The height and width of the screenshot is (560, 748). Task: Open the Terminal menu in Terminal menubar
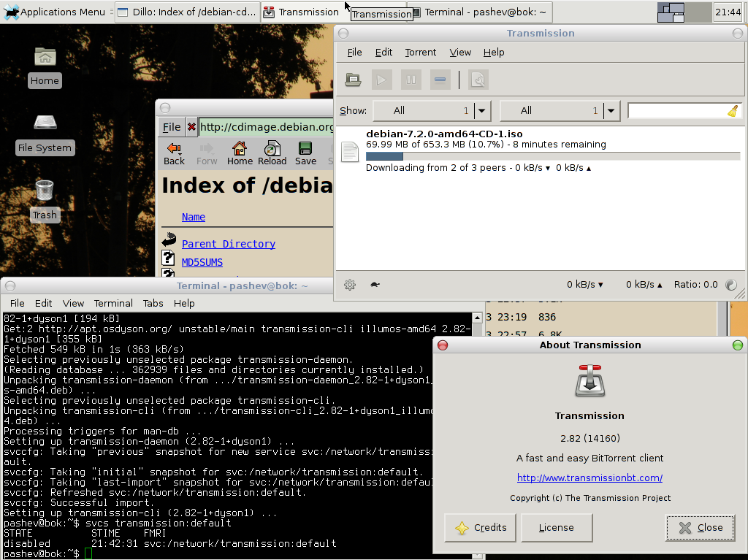(x=113, y=304)
